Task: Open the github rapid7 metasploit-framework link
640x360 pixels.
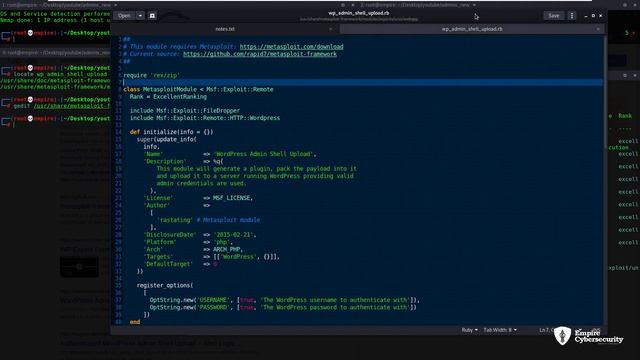Action: click(260, 54)
